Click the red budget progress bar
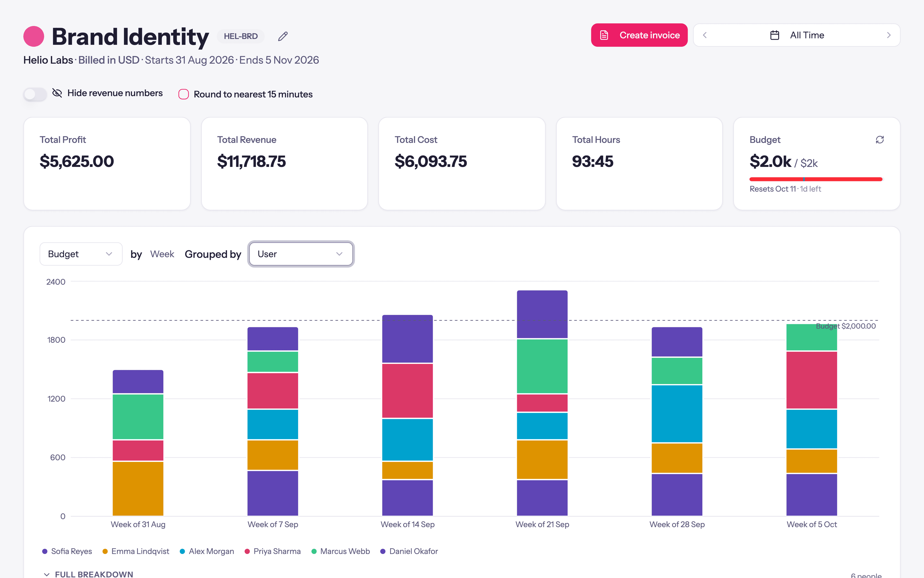 pos(816,179)
